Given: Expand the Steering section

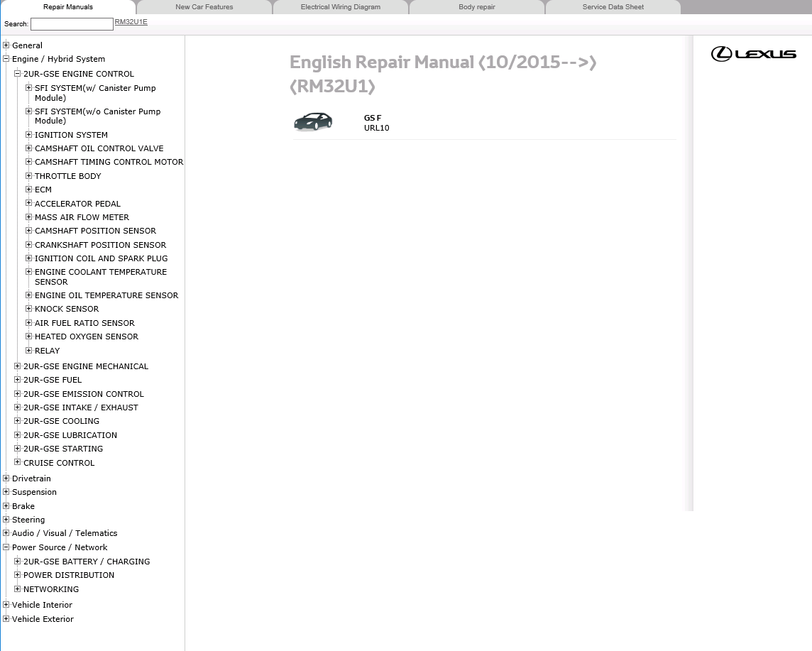Looking at the screenshot, I should [6, 520].
